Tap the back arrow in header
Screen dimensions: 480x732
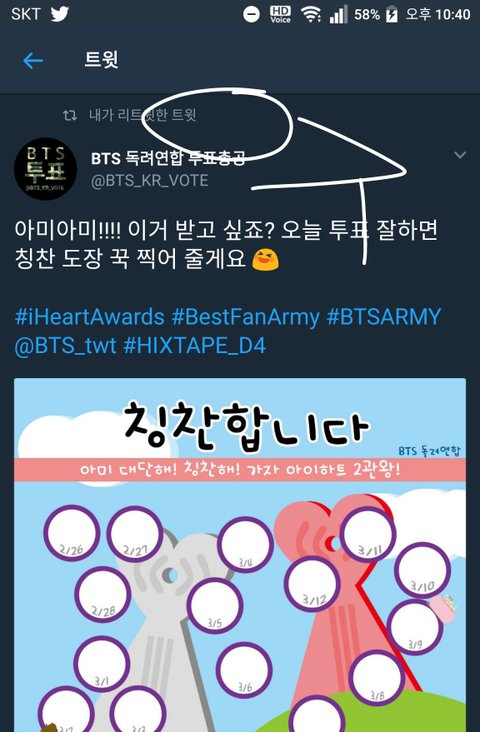tap(33, 61)
